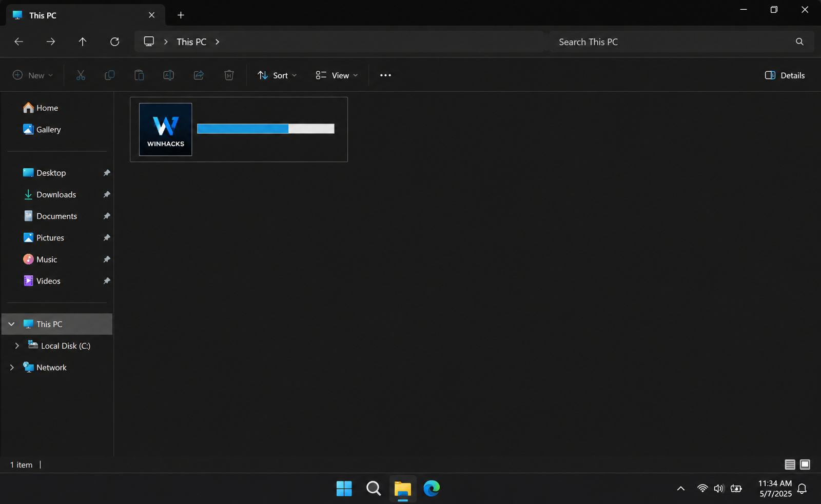Click the Cut scissors icon
821x504 pixels.
click(81, 75)
